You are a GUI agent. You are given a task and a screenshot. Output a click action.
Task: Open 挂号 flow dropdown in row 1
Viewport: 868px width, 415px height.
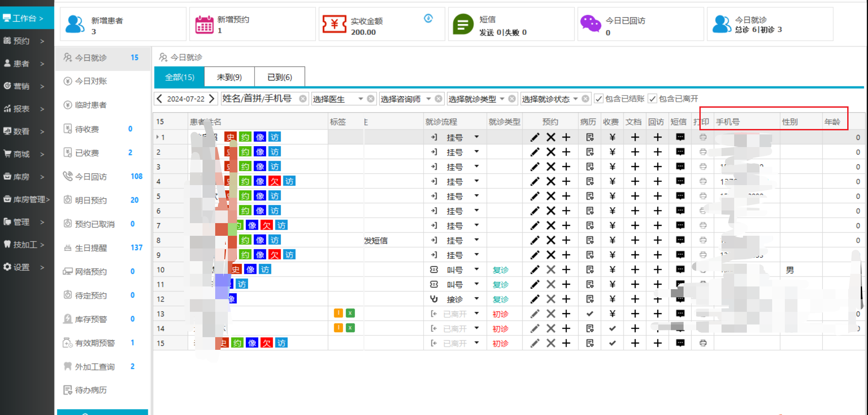coord(476,137)
